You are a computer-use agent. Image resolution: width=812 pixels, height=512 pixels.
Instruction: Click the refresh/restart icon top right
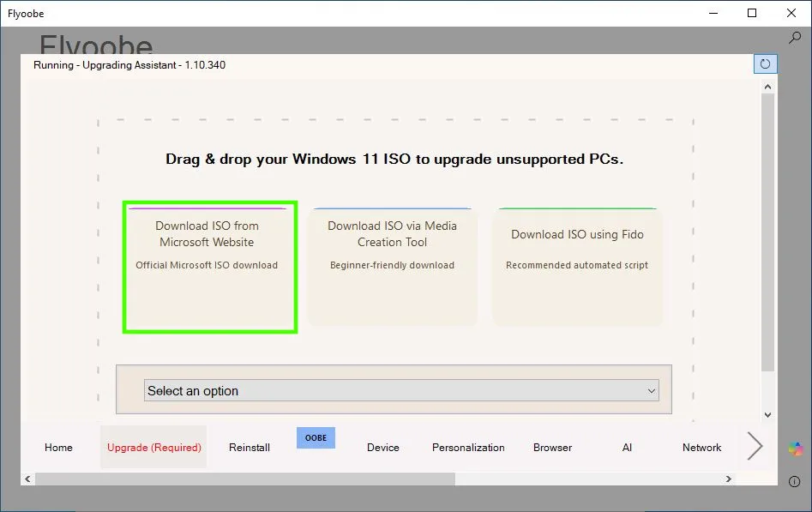pos(764,63)
